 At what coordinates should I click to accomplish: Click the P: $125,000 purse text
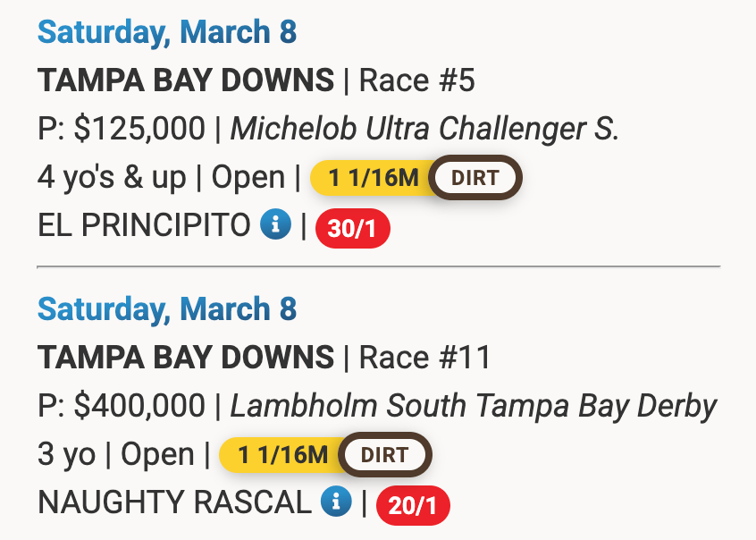click(x=122, y=130)
